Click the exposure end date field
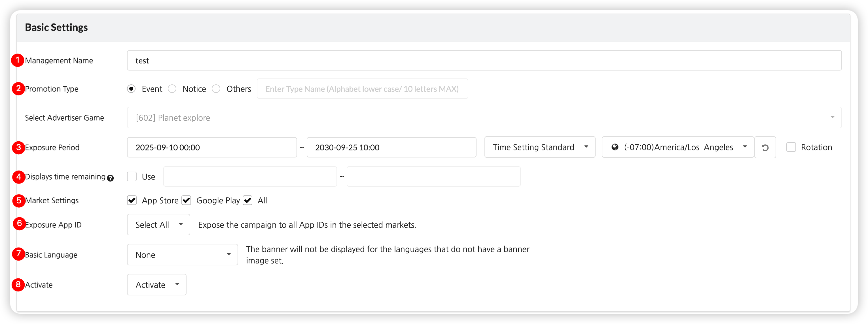The image size is (868, 324). (391, 148)
